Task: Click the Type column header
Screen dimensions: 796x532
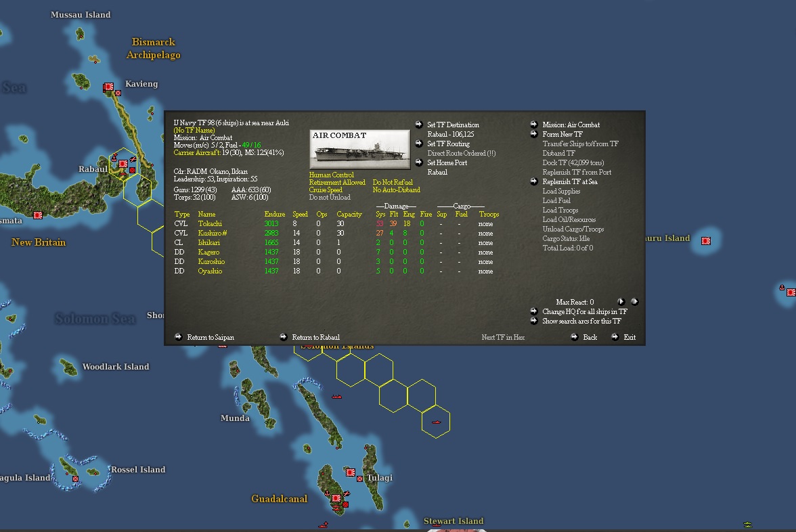Action: click(x=181, y=214)
